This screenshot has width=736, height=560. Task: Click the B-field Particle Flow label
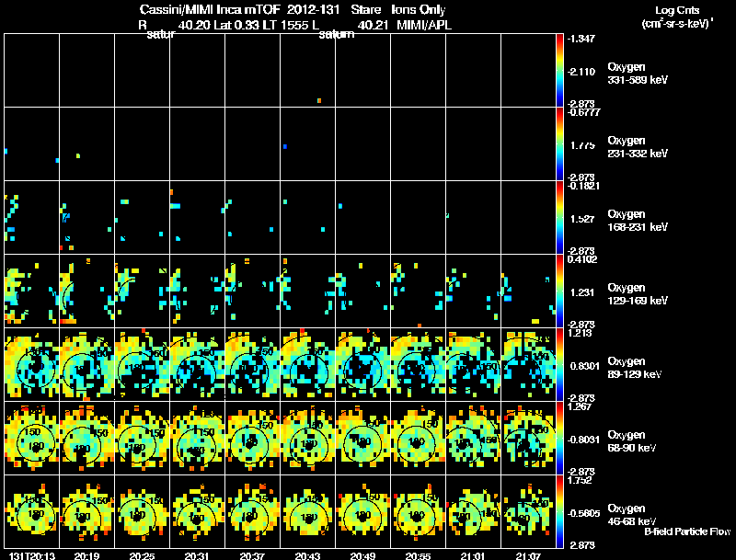(687, 531)
